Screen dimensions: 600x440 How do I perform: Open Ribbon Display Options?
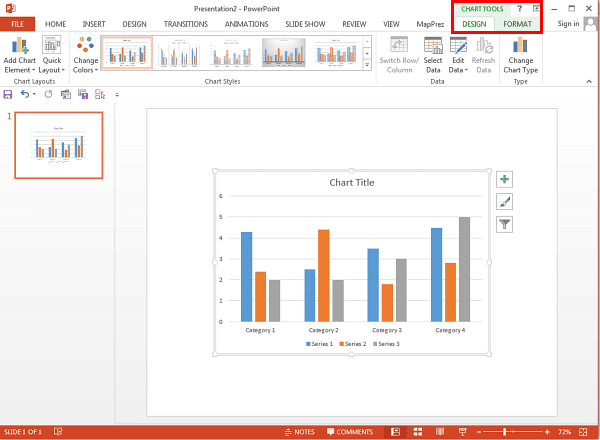click(536, 8)
